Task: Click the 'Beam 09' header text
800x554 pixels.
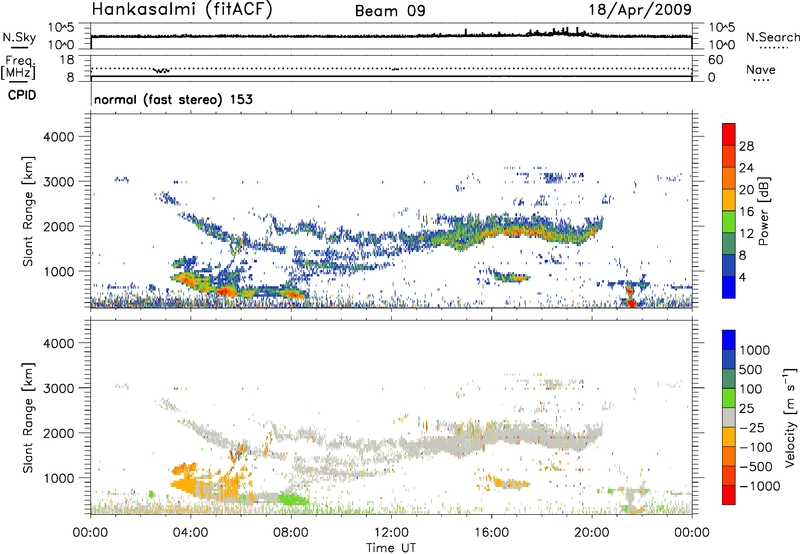Action: pos(390,11)
